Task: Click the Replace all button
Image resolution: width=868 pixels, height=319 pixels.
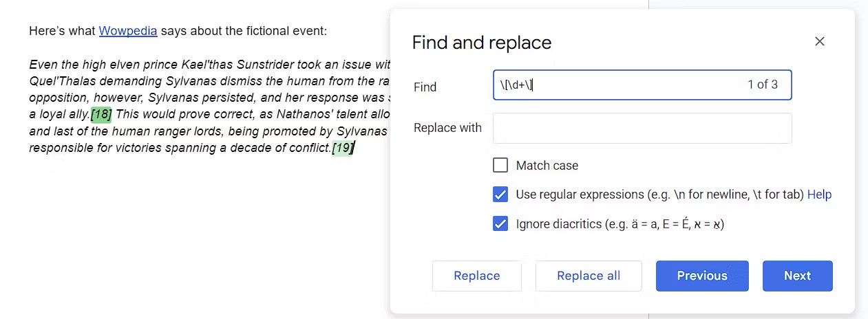Action: pyautogui.click(x=589, y=276)
